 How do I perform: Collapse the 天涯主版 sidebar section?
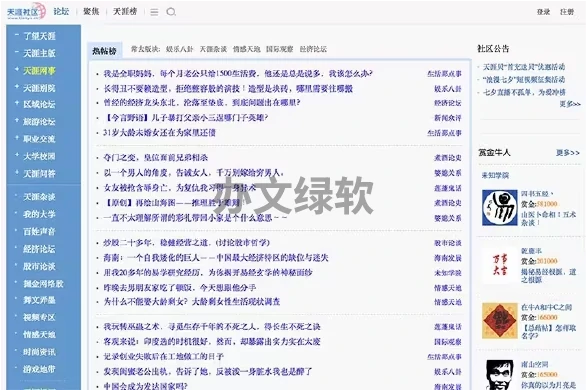tap(16, 52)
